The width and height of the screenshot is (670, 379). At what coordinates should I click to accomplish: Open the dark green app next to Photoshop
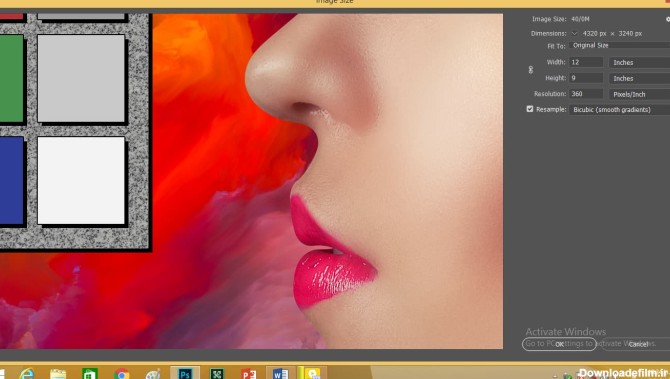217,374
